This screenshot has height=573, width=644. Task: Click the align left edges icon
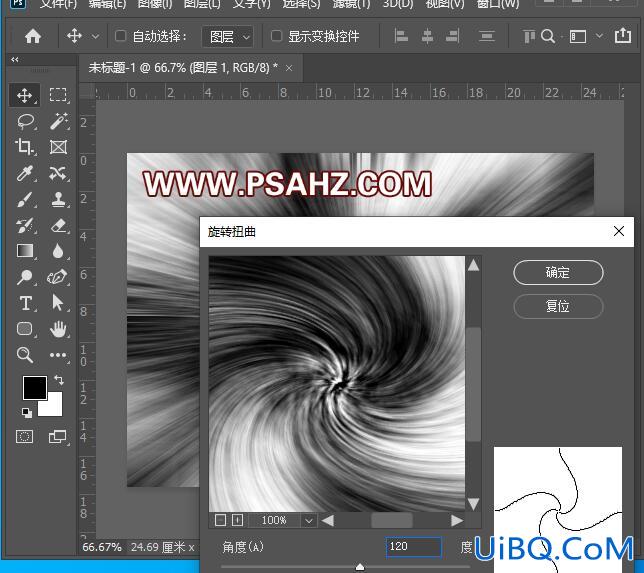401,37
